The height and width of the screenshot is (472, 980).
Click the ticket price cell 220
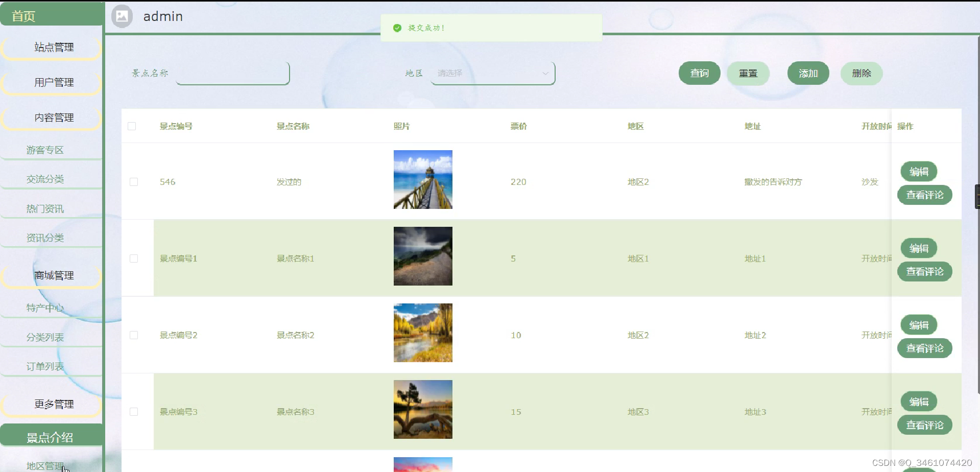(518, 182)
